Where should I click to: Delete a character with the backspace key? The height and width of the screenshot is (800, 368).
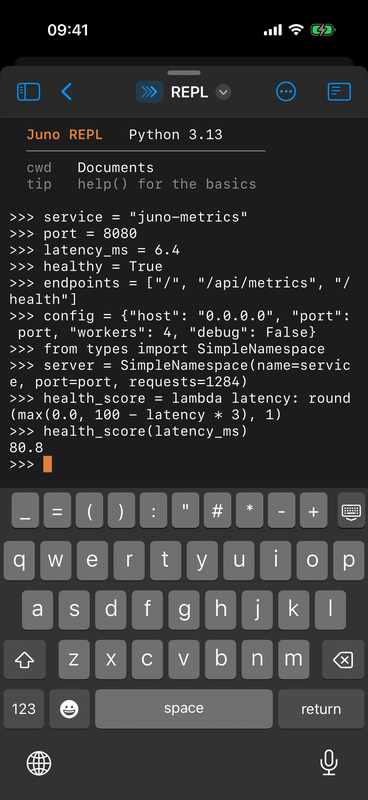[x=342, y=660]
